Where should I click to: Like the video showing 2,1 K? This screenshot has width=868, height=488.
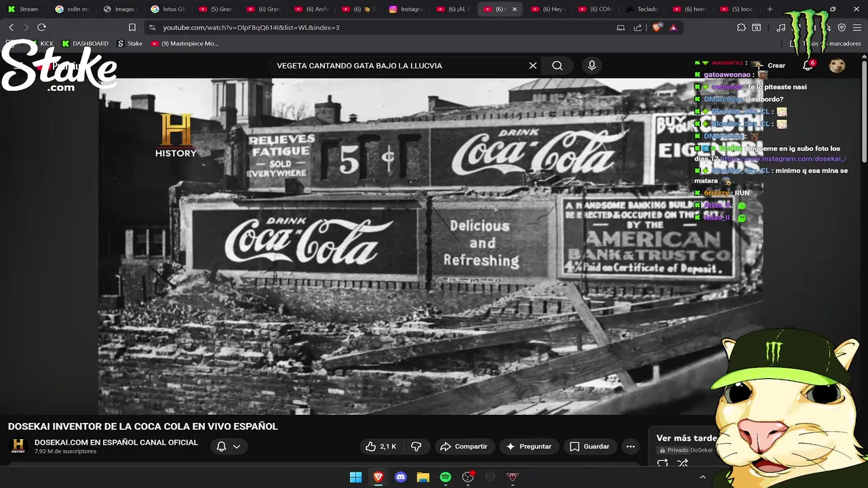tap(380, 447)
